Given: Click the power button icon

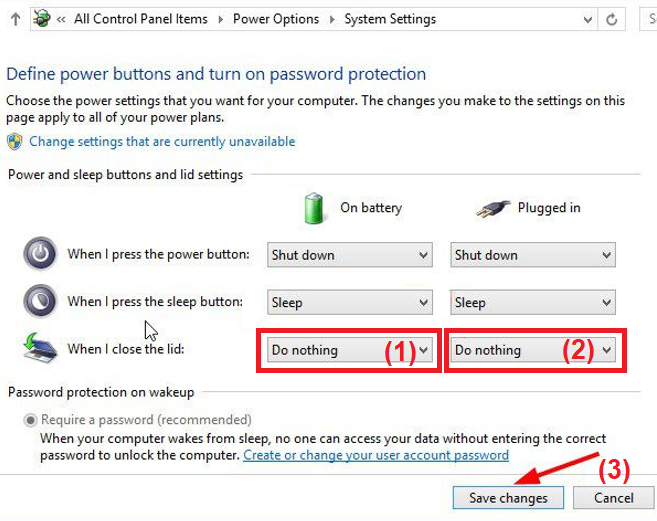Looking at the screenshot, I should coord(40,255).
